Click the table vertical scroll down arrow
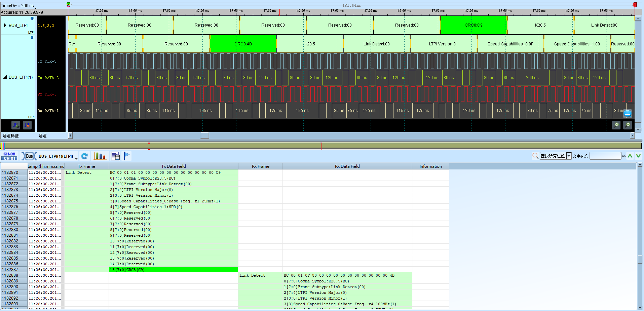Image resolution: width=644 pixels, height=311 pixels. [640, 308]
